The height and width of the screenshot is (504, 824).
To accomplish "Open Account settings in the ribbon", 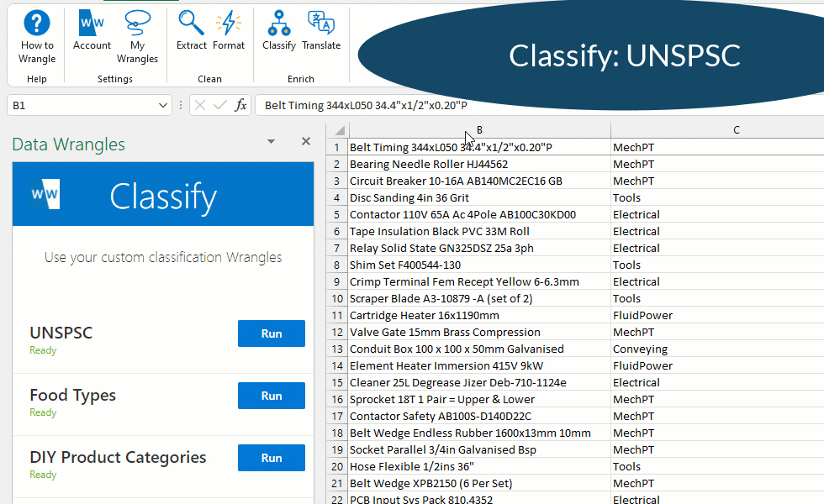I will pyautogui.click(x=92, y=31).
